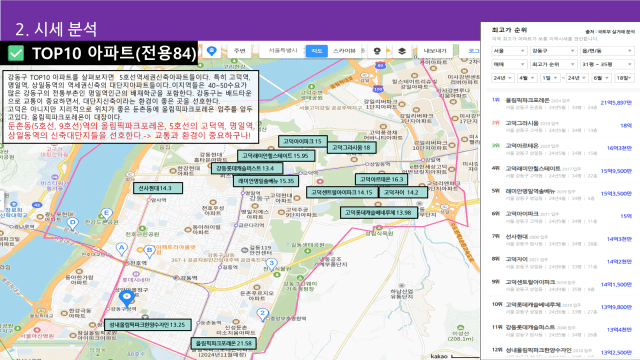Image resolution: width=640 pixels, height=360 pixels.
Task: Click the 고덕그라시움 18 map label
Action: point(351,148)
